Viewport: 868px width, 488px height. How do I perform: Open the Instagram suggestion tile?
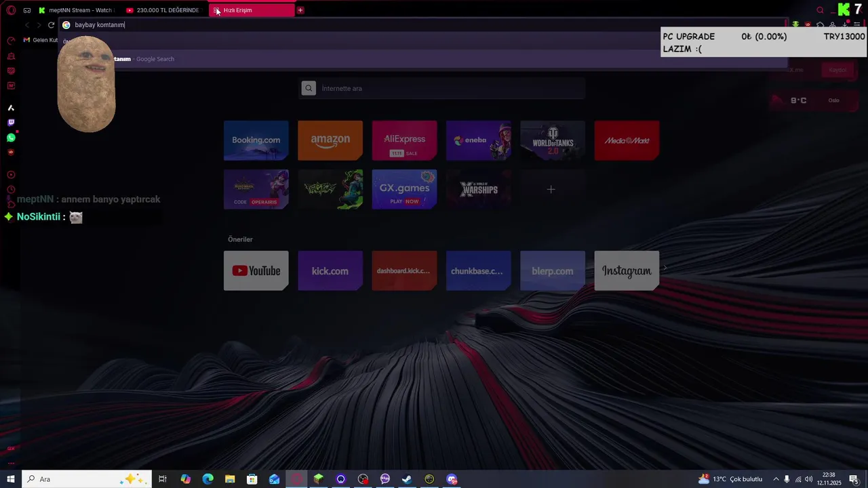click(627, 270)
